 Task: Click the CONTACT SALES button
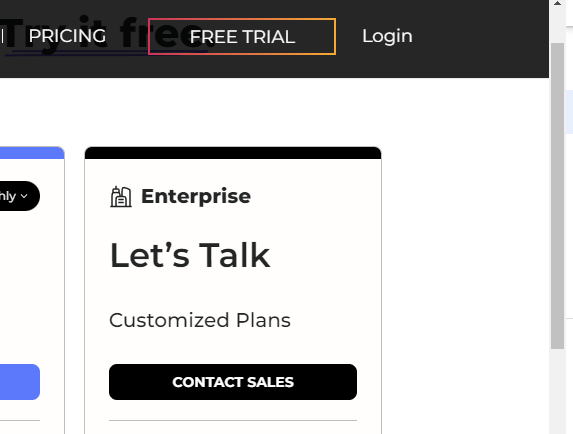click(233, 382)
